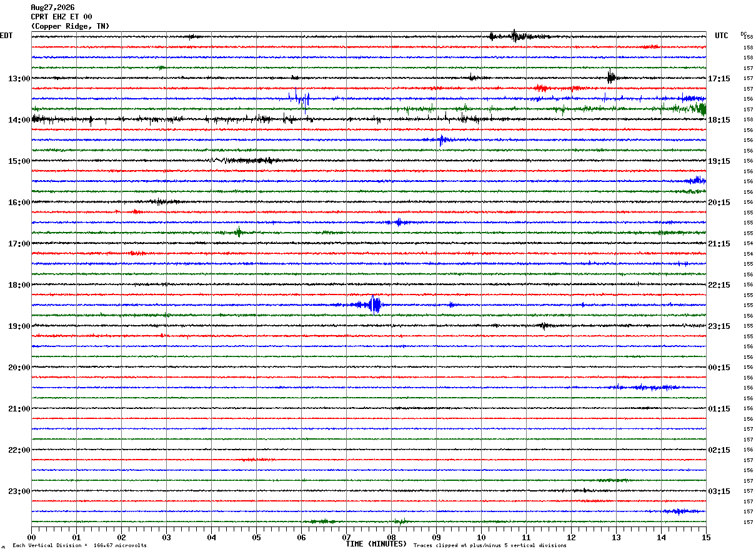Select the EDT timezone label
Image resolution: width=756 pixels, height=554 pixels.
click(6, 36)
